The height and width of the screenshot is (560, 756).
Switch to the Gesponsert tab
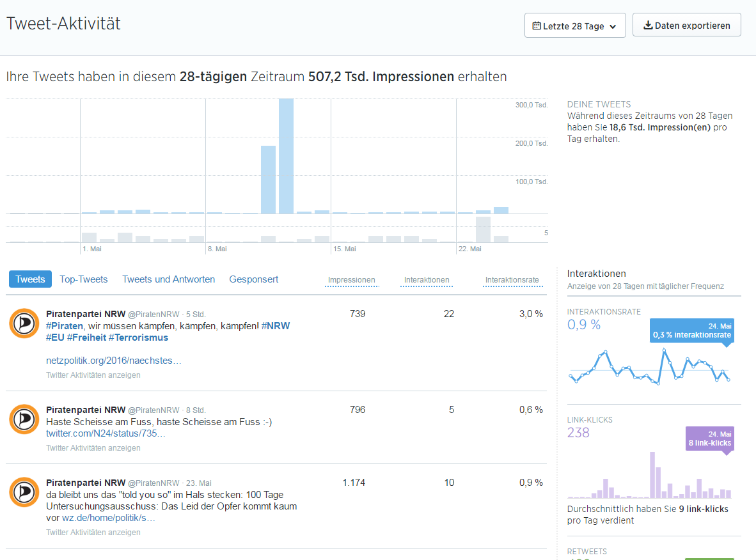pos(253,279)
